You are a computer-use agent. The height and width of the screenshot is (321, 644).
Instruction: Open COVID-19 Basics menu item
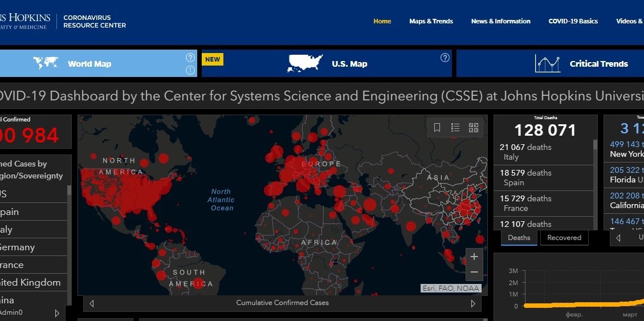pyautogui.click(x=573, y=21)
